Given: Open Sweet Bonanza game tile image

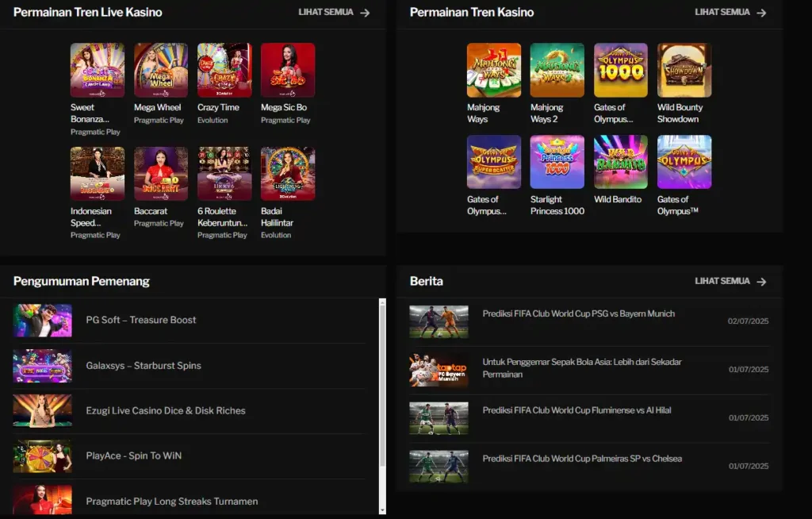Looking at the screenshot, I should (x=98, y=70).
